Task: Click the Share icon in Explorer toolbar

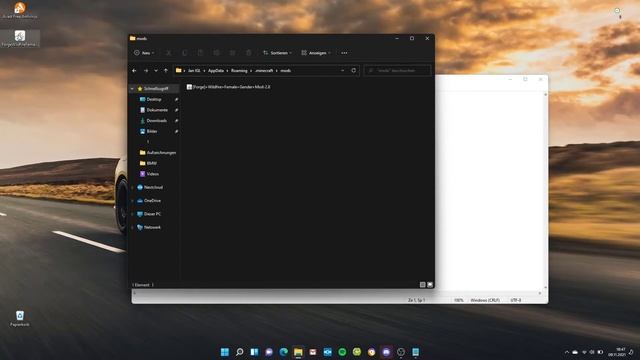Action: point(232,53)
